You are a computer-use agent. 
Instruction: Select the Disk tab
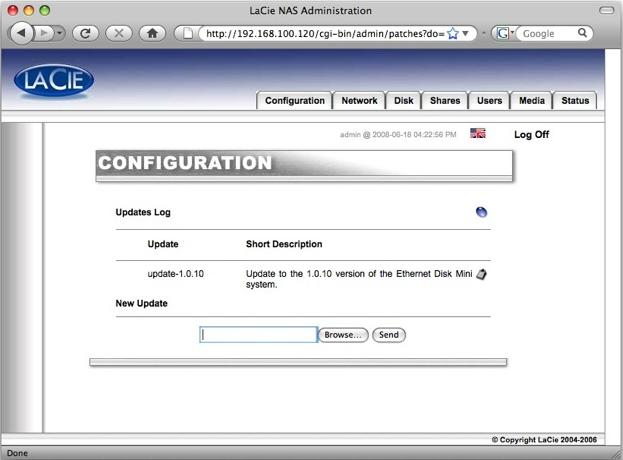[x=404, y=101]
